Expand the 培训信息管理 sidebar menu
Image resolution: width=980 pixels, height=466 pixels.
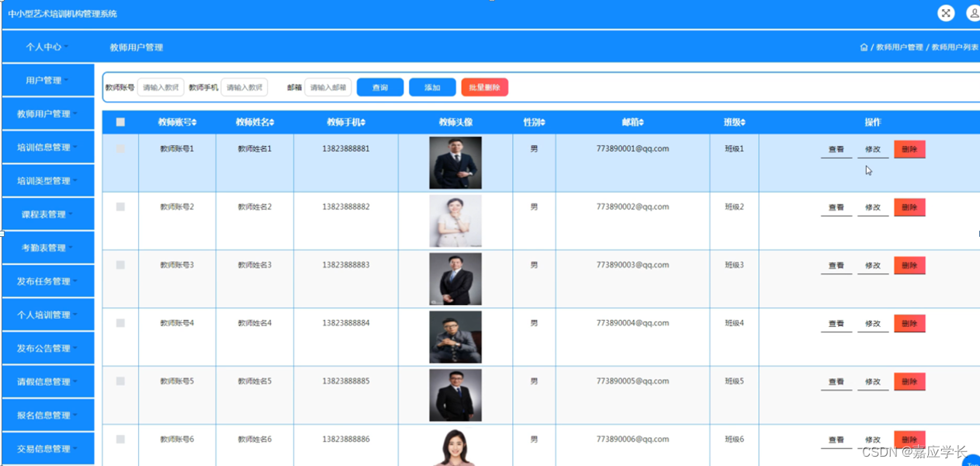point(48,147)
